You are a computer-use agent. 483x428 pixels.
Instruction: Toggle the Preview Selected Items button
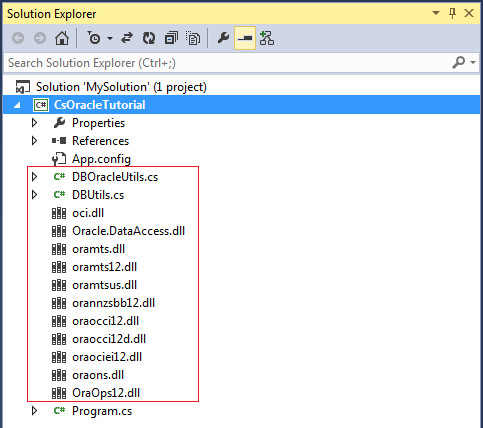(245, 38)
